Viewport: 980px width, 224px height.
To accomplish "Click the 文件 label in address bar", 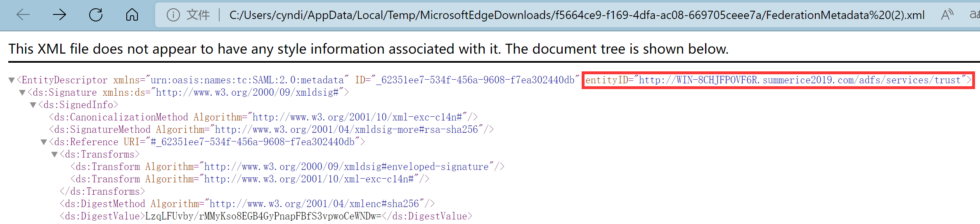I will click(x=198, y=15).
